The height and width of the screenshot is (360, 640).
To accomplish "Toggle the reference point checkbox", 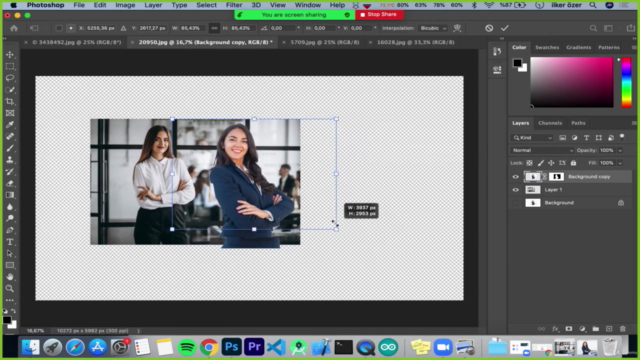I will [59, 28].
